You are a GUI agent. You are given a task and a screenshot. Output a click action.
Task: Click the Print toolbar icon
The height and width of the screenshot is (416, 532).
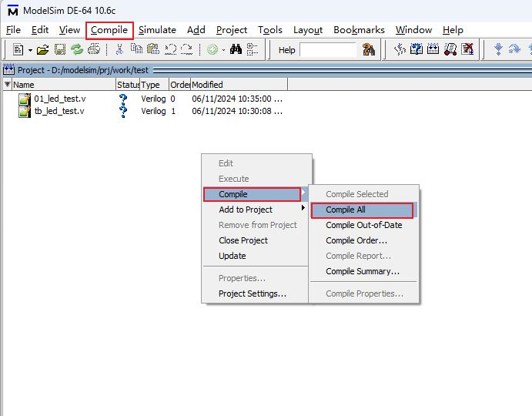pos(94,49)
